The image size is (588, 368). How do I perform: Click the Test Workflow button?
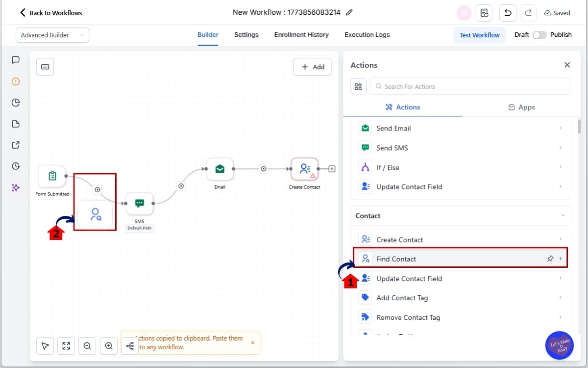tap(479, 35)
